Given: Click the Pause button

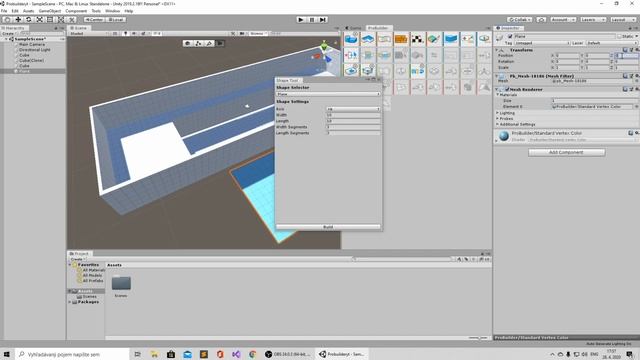Looking at the screenshot, I should [312, 20].
